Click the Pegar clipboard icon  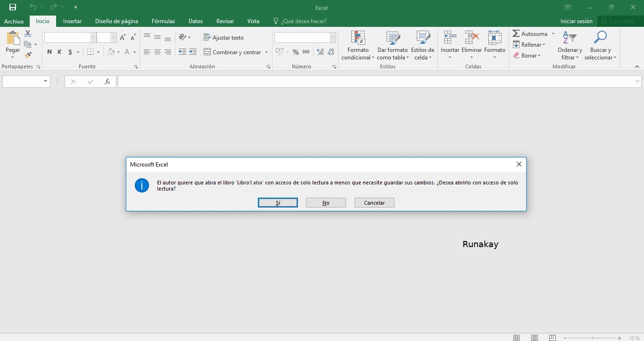(13, 38)
